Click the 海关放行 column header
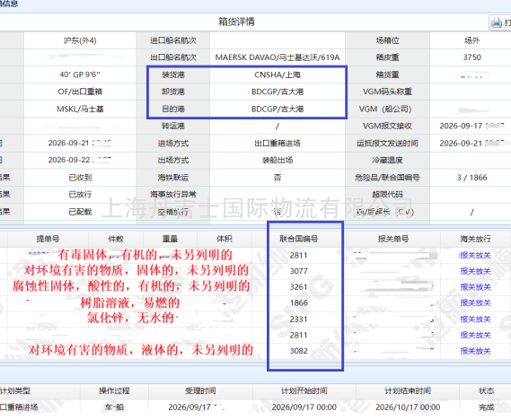The image size is (511, 420). tap(475, 239)
